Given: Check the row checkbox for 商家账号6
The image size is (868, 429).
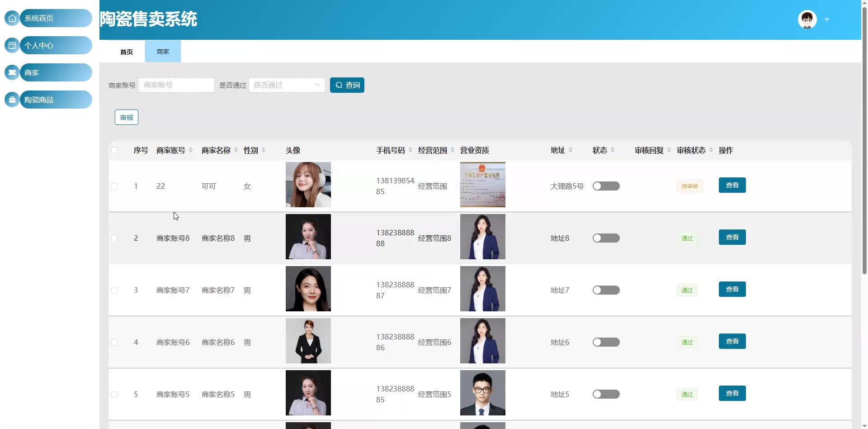Looking at the screenshot, I should (114, 343).
